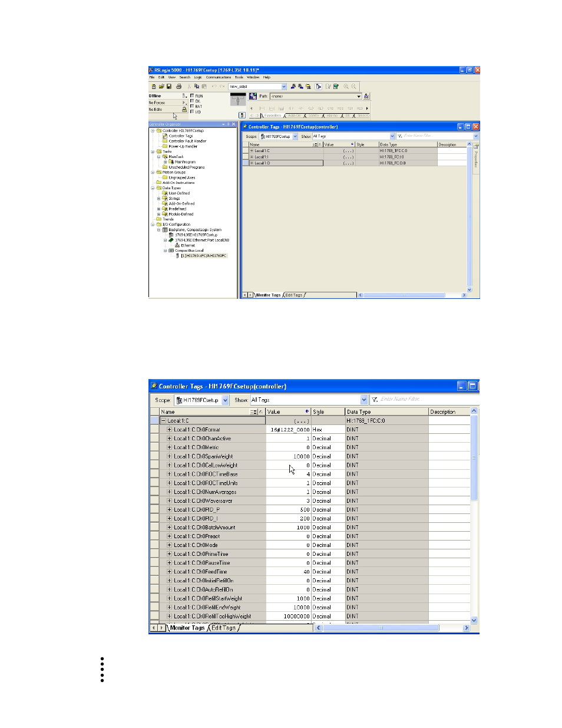Expand the Strings data type folder
Screen dimensions: 562x728
pyautogui.click(x=158, y=199)
